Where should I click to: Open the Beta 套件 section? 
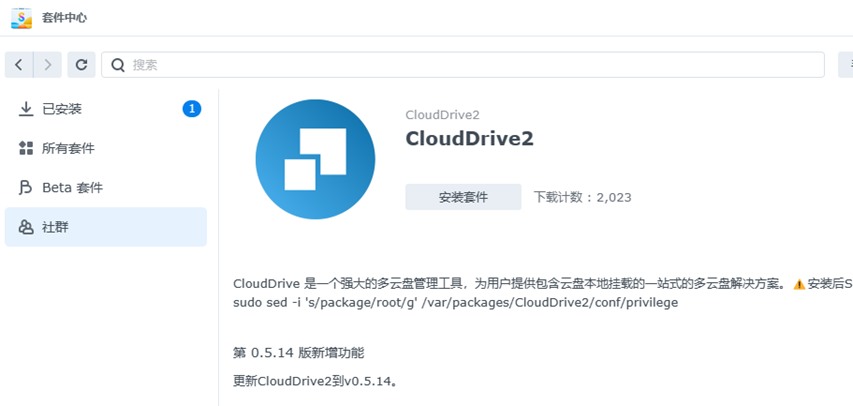coord(106,188)
